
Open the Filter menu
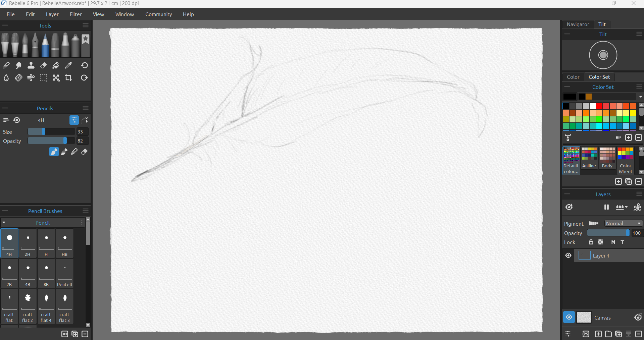coord(76,14)
